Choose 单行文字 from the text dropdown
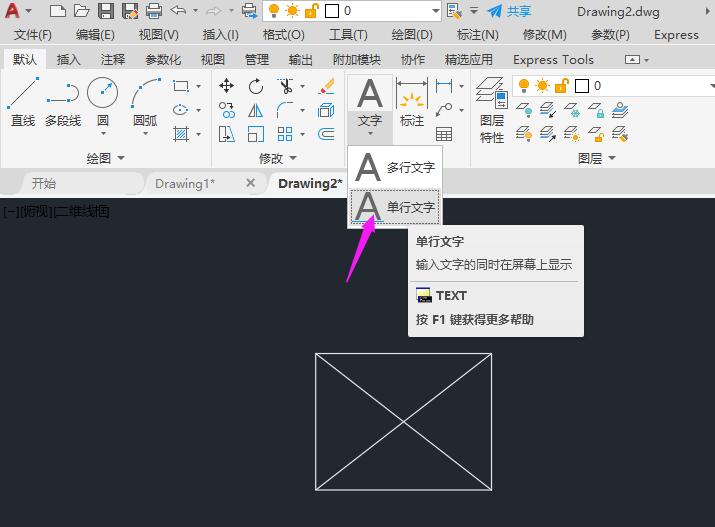 tap(395, 207)
